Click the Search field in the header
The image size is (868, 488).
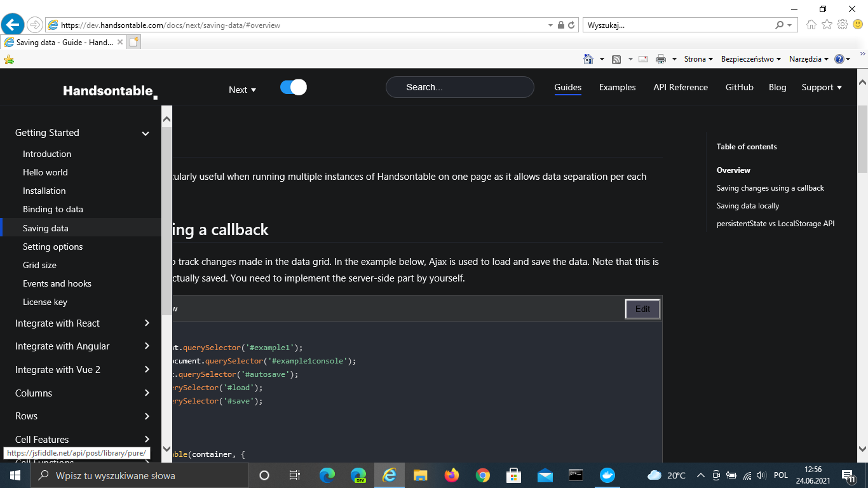pos(459,87)
